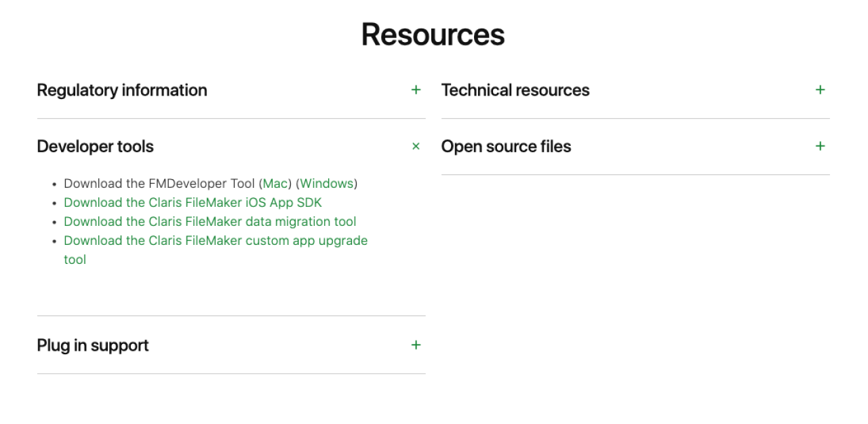Open the Open source files heading
Image resolution: width=868 pixels, height=424 pixels.
click(507, 147)
